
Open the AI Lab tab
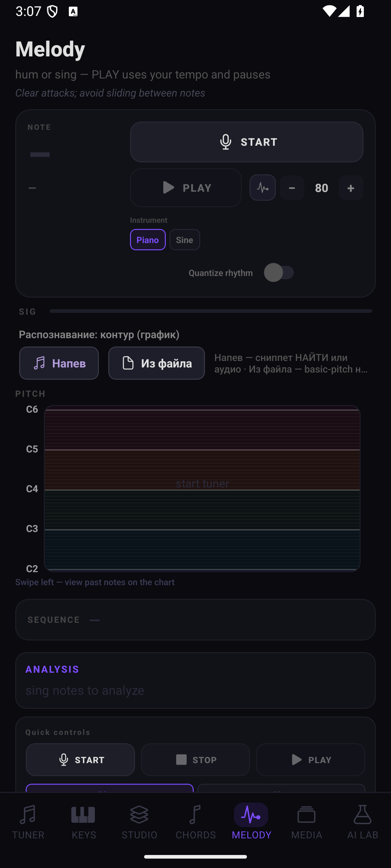click(x=362, y=822)
